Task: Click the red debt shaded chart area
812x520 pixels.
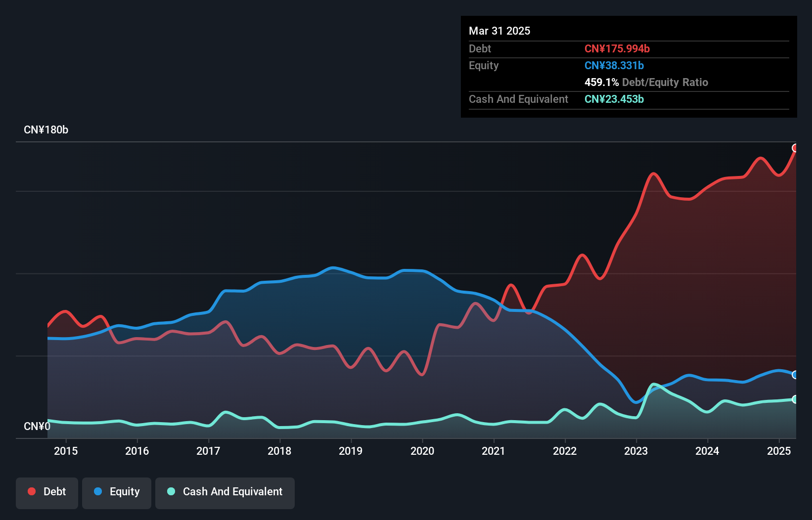Action: click(692, 272)
